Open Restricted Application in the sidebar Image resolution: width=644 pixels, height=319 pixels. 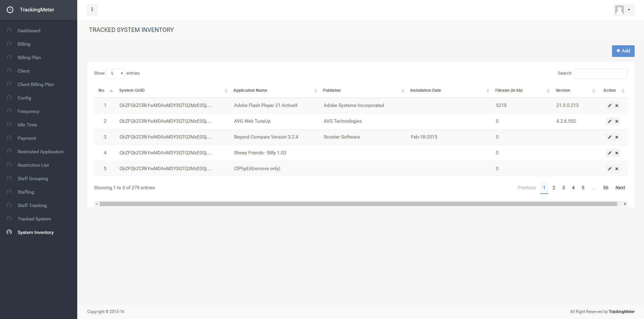pyautogui.click(x=40, y=152)
